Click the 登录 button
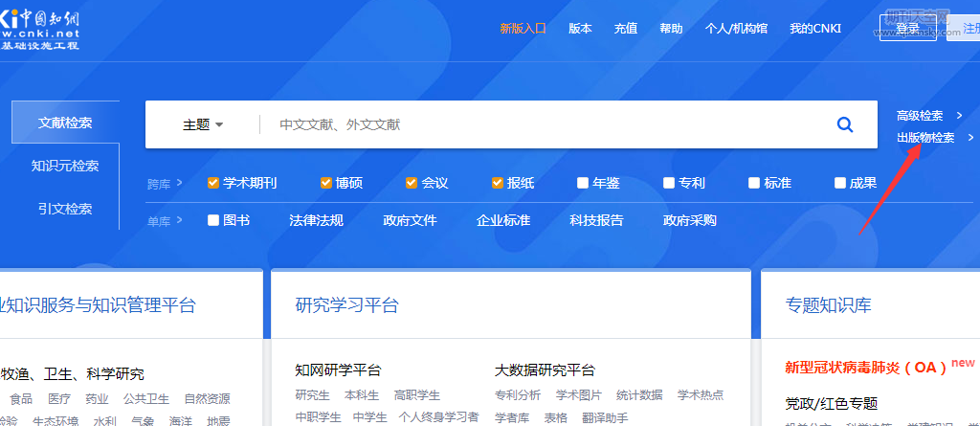This screenshot has height=426, width=980. [908, 30]
